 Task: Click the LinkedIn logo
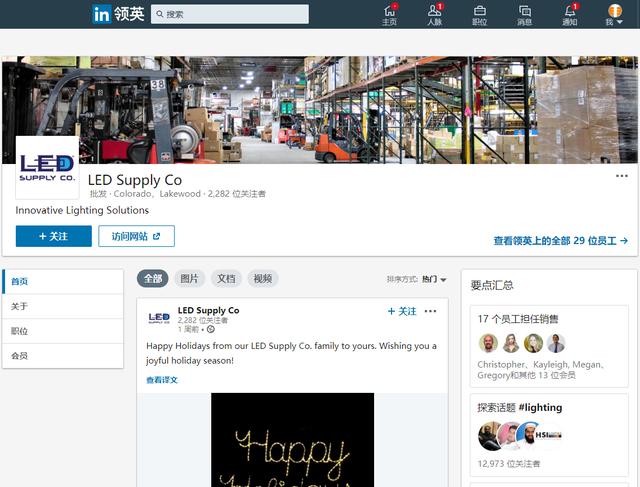coord(118,14)
